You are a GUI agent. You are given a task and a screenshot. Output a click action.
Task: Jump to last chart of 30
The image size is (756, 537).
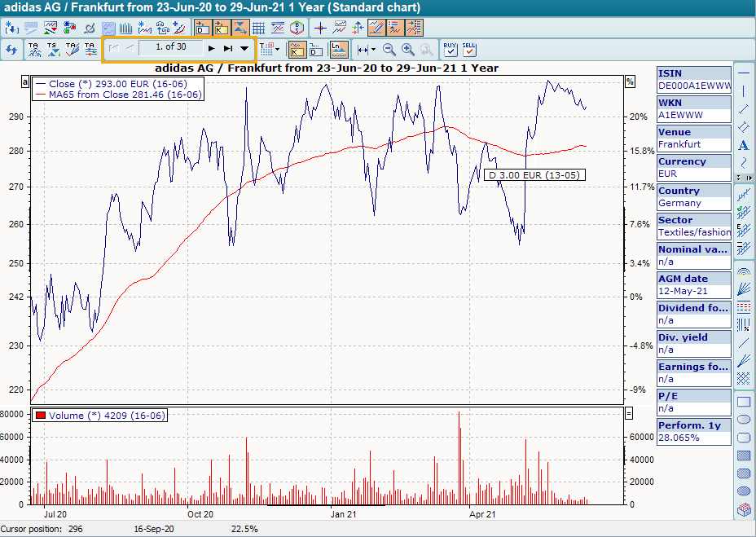228,48
